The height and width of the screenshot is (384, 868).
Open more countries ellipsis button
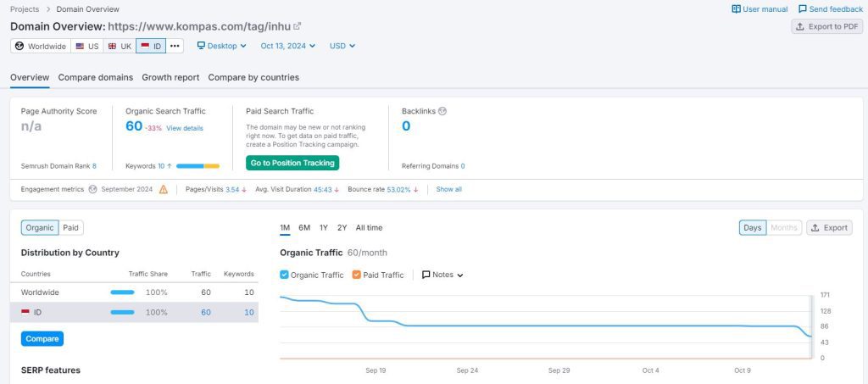pos(175,47)
